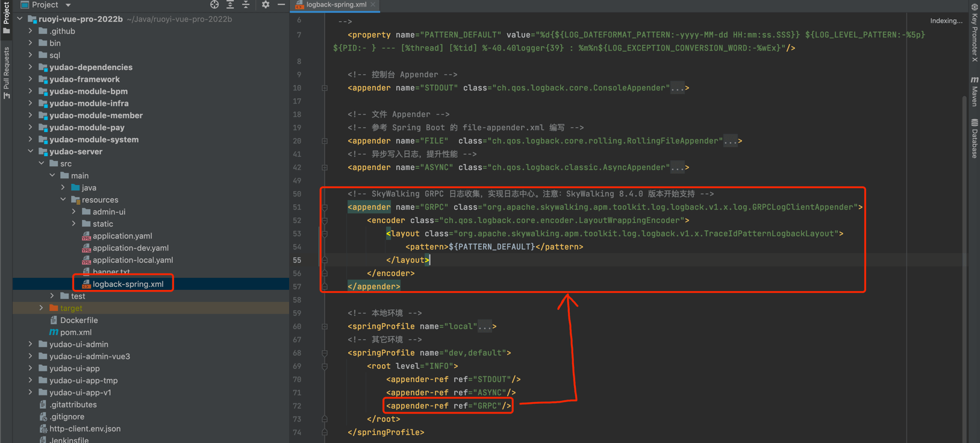Unfold the STDOUT appender code block
The image size is (980, 443).
pyautogui.click(x=325, y=88)
